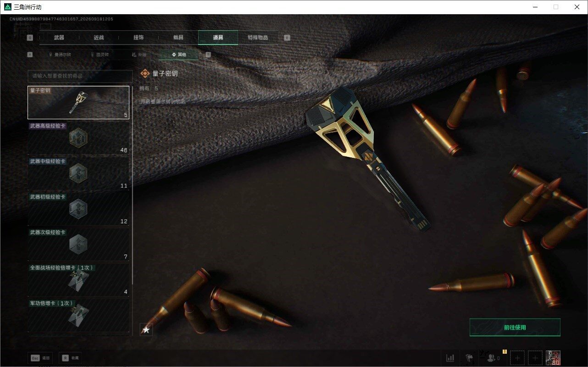588x367 pixels.
Task: Click the second empty squad slot plus
Action: click(x=535, y=358)
